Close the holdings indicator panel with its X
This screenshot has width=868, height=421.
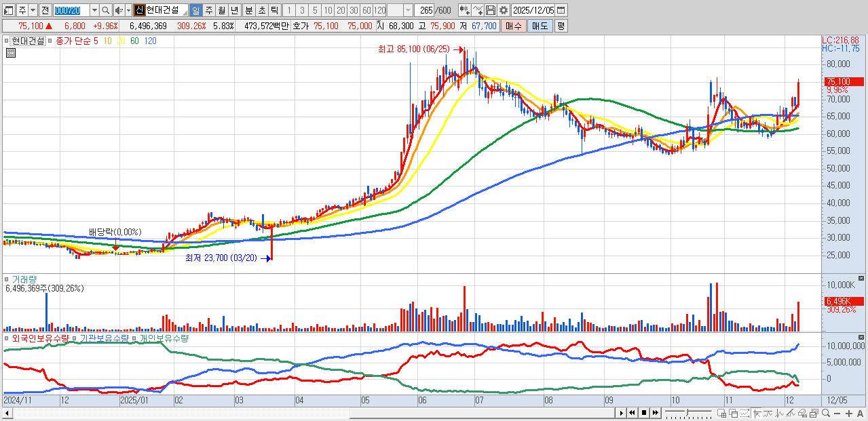coord(861,337)
